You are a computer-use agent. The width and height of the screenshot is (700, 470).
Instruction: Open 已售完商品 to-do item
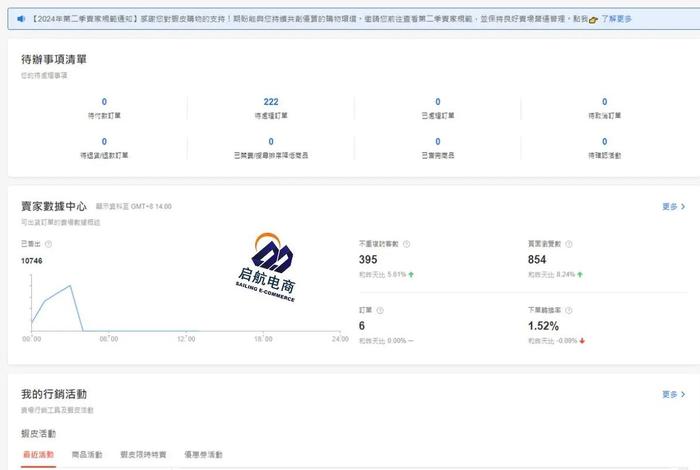[438, 148]
